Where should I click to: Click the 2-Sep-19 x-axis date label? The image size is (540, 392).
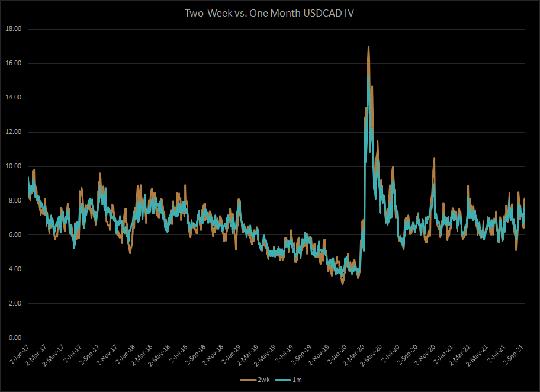[301, 354]
